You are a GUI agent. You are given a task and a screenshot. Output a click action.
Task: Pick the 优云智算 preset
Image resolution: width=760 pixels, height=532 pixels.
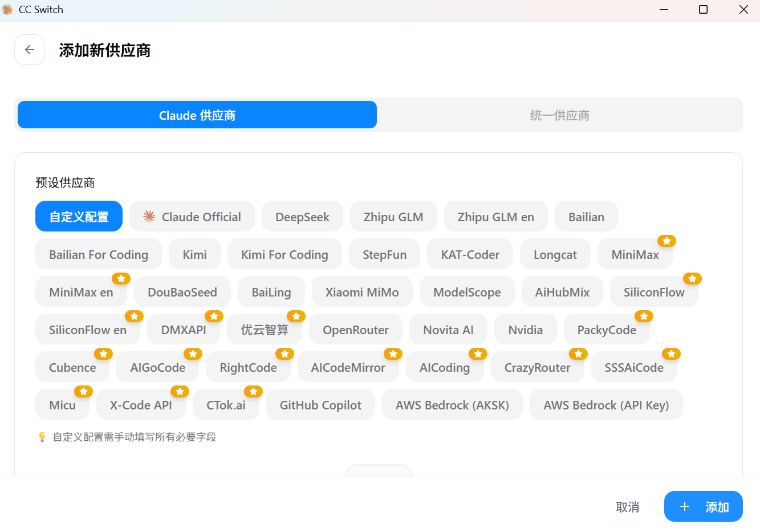[x=265, y=329]
